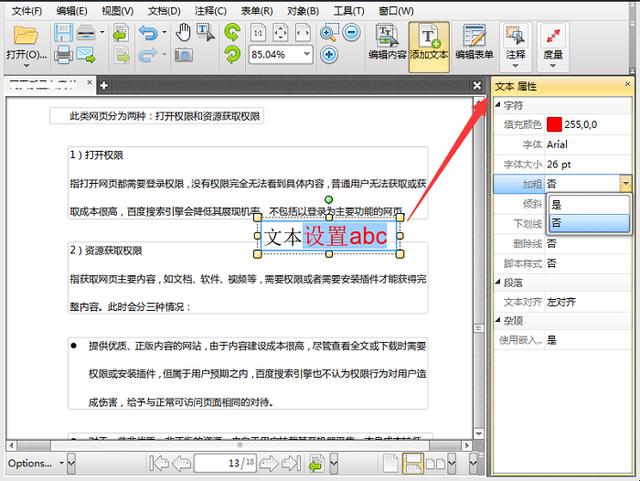The height and width of the screenshot is (481, 640).
Task: Click previous view green arrow in toolbar
Action: (120, 33)
